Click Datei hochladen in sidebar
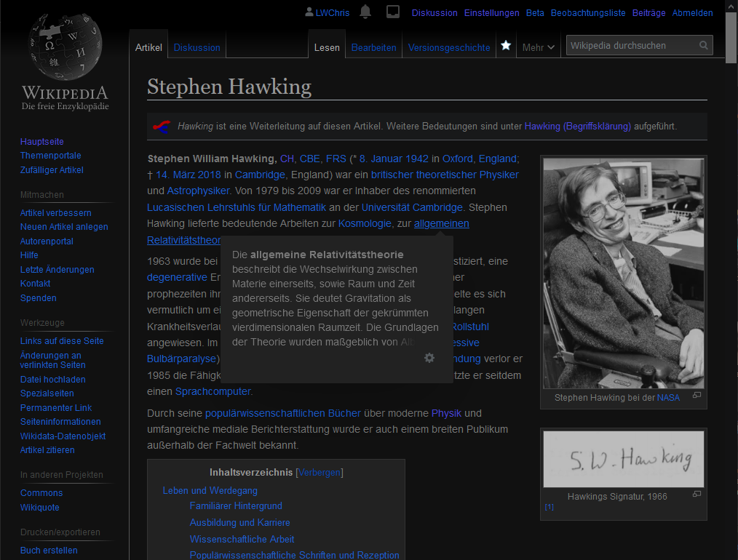Image resolution: width=738 pixels, height=560 pixels. 52,380
